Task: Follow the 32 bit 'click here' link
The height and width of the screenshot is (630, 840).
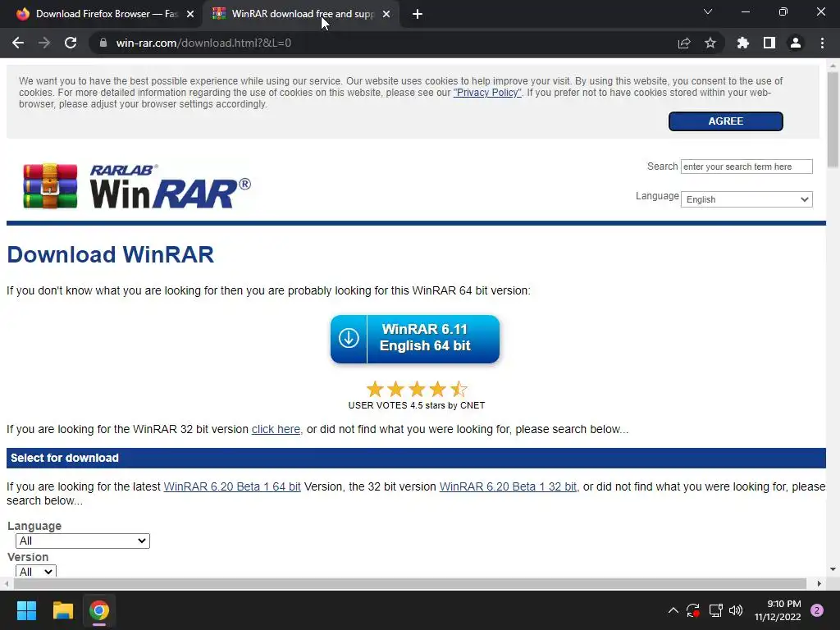Action: tap(276, 429)
